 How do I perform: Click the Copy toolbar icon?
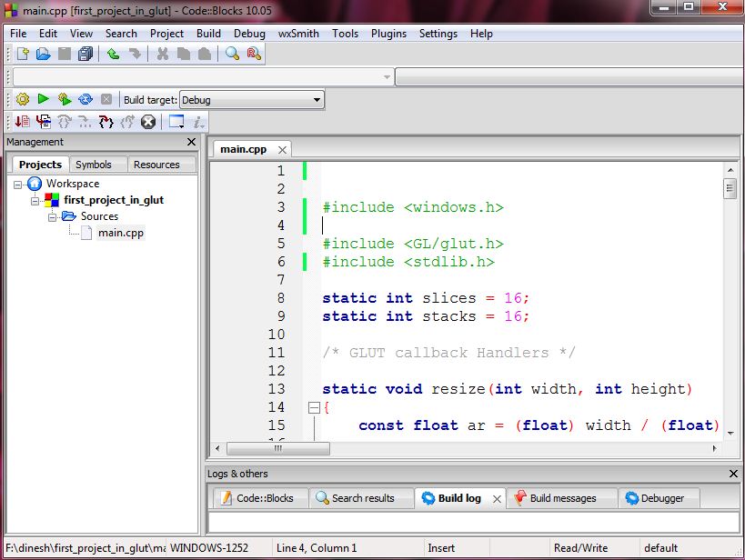click(x=184, y=54)
